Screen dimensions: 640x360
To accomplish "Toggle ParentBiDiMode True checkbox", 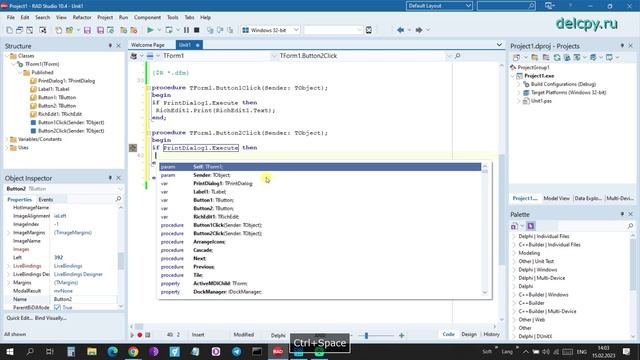I will point(57,307).
